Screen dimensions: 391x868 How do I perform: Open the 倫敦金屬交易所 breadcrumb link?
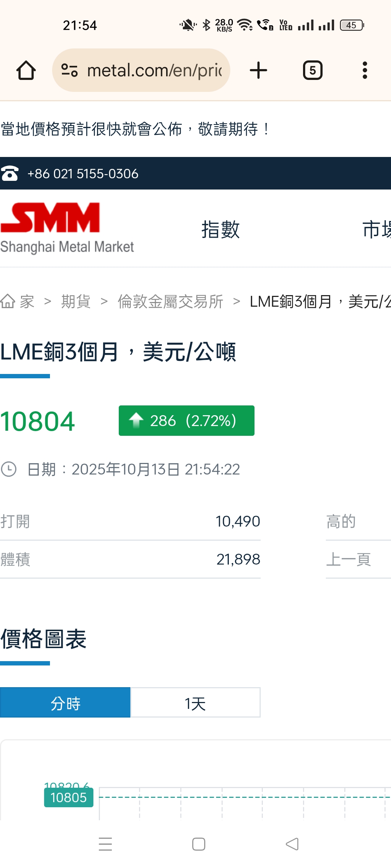[x=171, y=301]
